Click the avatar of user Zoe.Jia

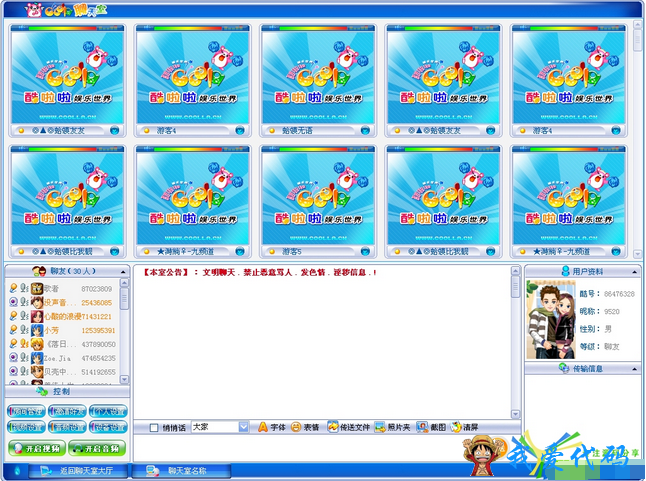click(37, 358)
